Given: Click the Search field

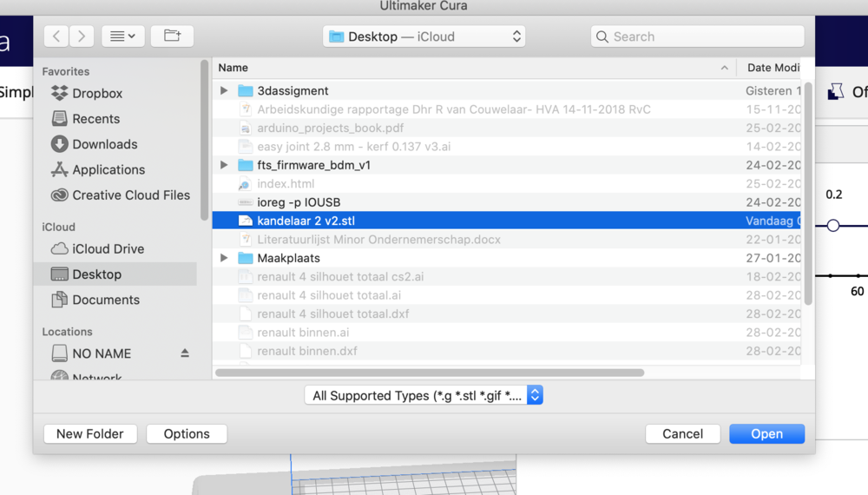Looking at the screenshot, I should [698, 36].
